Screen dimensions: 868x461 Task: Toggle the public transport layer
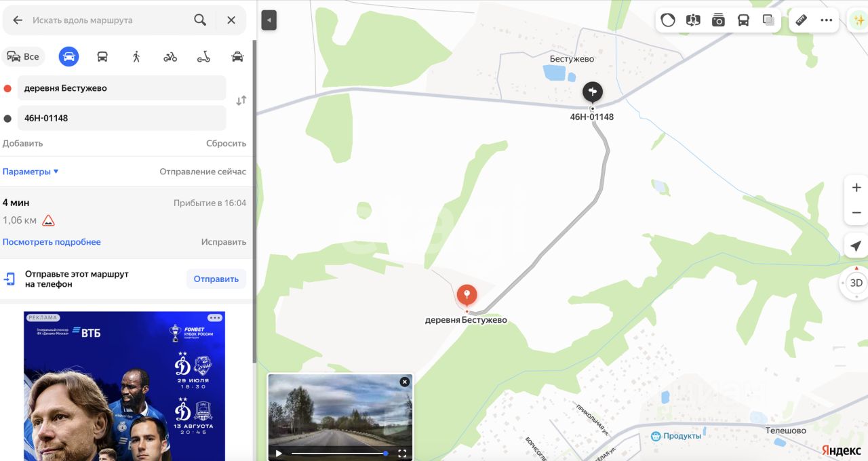(x=743, y=20)
